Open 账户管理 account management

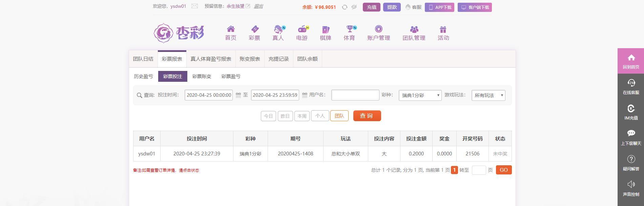click(x=379, y=33)
